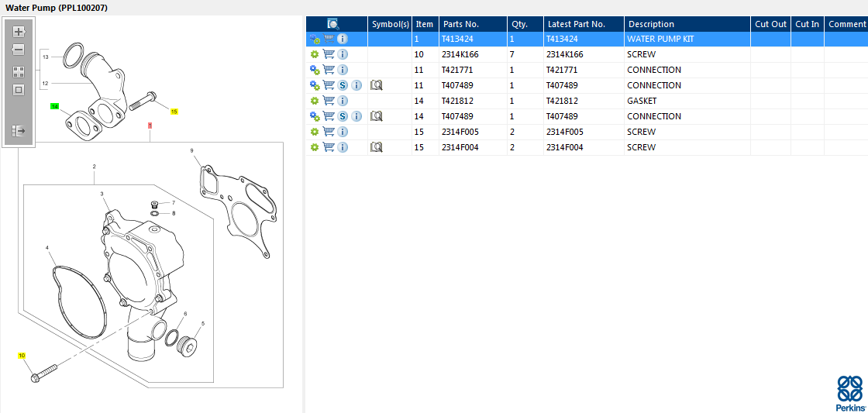
Task: Click callout number 3 on the pump body
Action: [102, 194]
